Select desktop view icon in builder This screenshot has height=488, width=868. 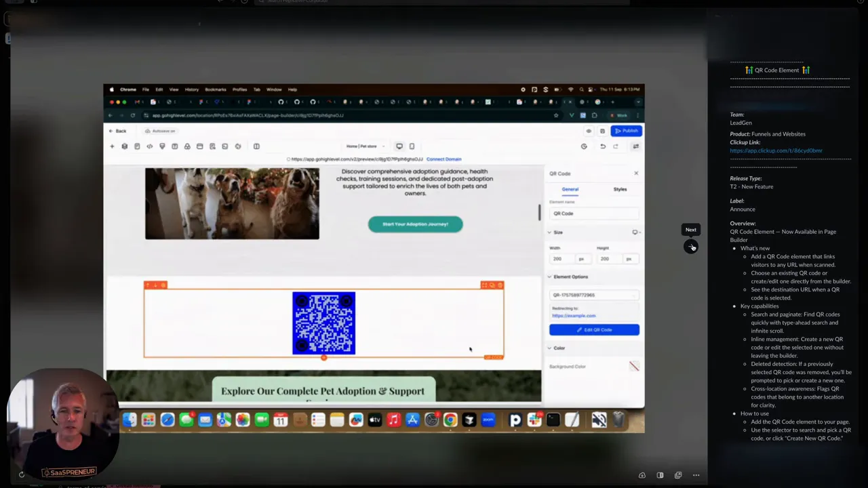click(399, 146)
